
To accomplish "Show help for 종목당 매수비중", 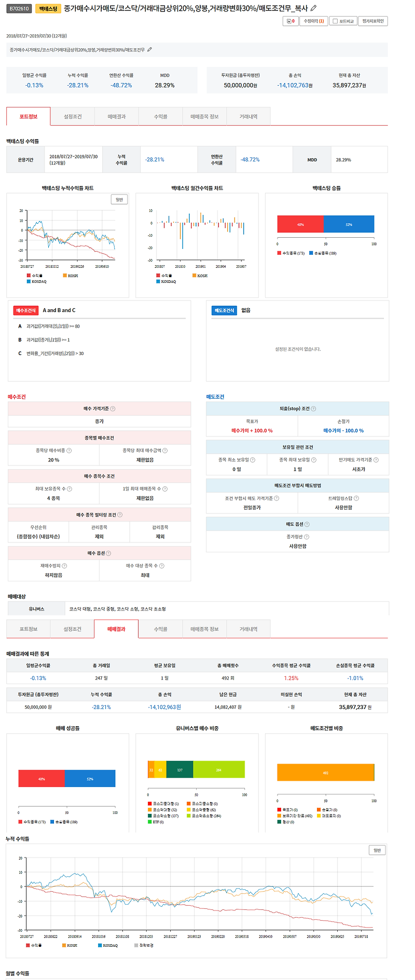I will click(x=70, y=451).
